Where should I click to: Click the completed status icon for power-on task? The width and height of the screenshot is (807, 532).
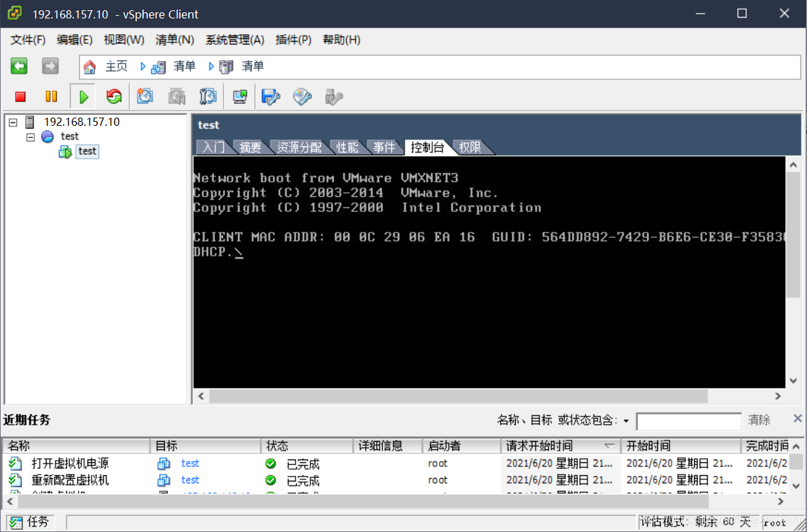pos(271,464)
